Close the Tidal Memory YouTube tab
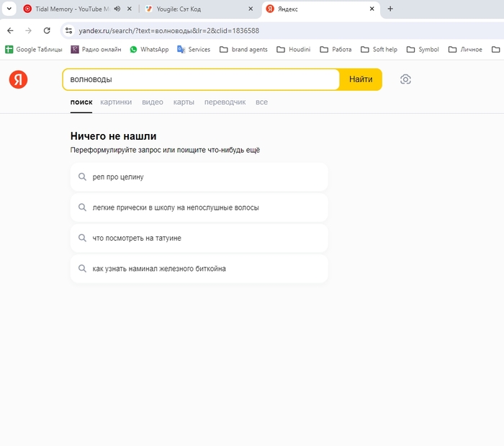The width and height of the screenshot is (504, 446). click(x=129, y=9)
